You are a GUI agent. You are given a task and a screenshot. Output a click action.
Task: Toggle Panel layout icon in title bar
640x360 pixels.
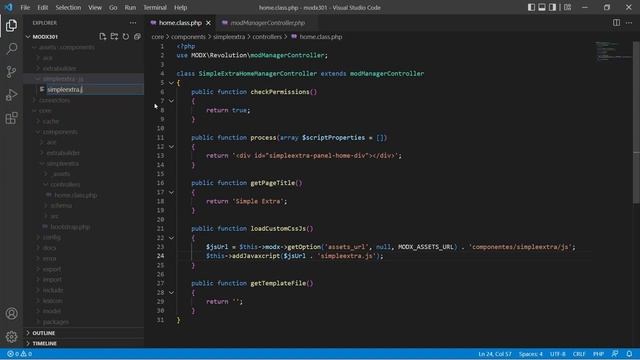(542, 7)
